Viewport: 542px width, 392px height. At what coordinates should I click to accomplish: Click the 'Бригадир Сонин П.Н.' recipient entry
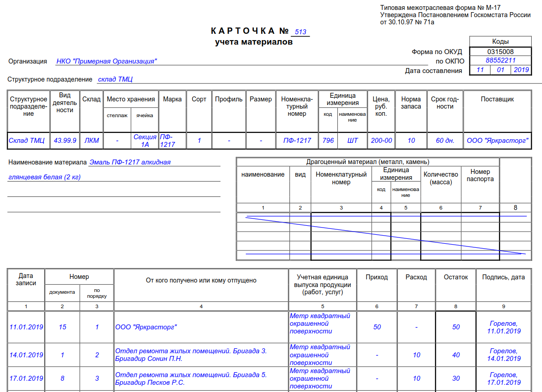pyautogui.click(x=149, y=359)
